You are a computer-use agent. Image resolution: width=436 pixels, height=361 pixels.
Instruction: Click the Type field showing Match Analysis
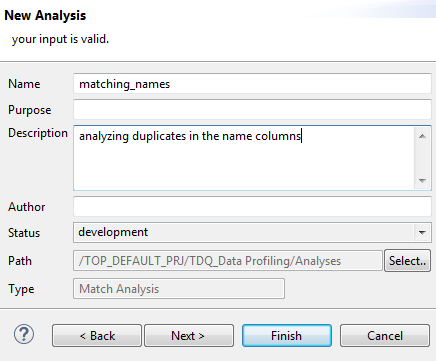(179, 289)
